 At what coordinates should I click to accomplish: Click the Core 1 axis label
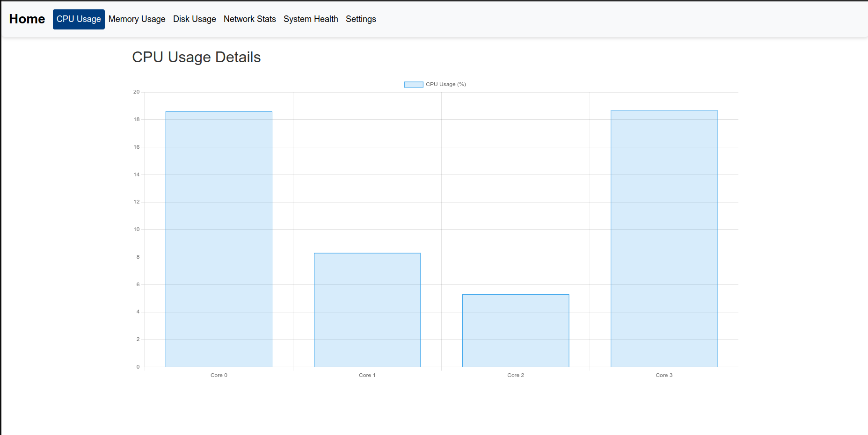point(367,375)
